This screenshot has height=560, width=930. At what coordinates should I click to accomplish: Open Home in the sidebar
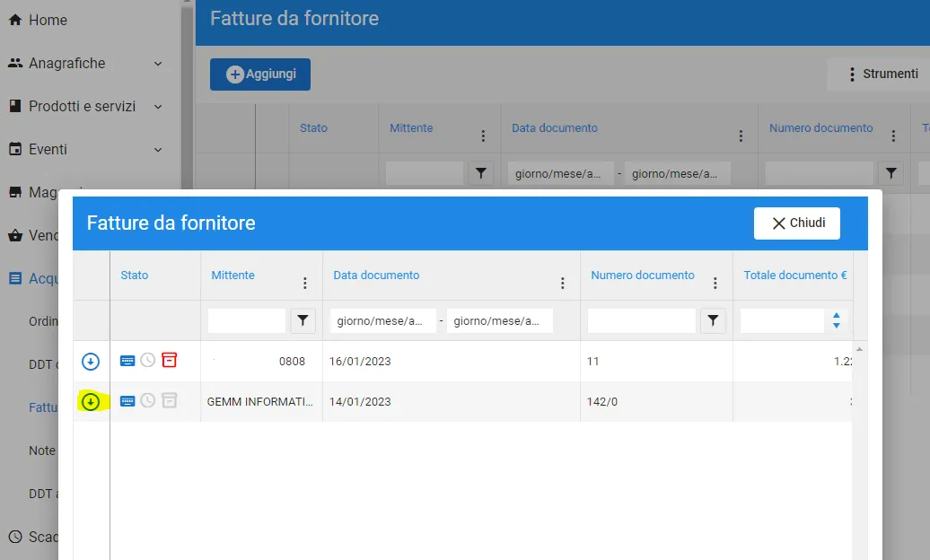(x=48, y=20)
